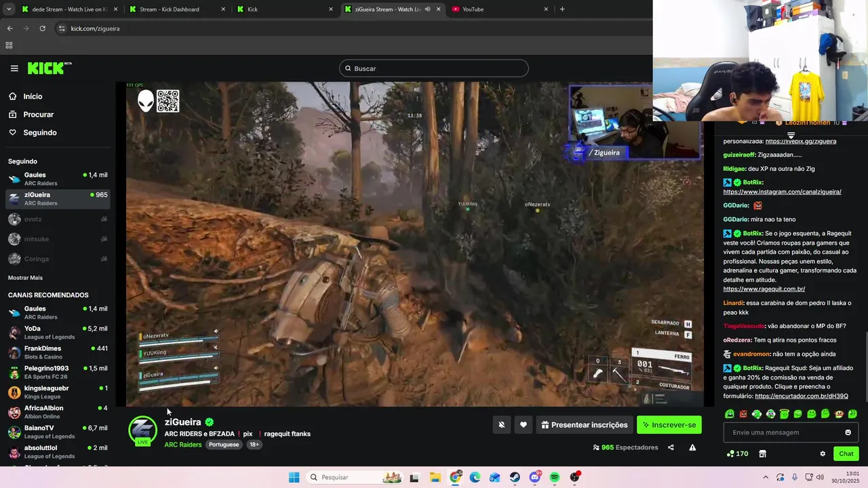
Task: Mute stream notifications with the bell icon
Action: (x=502, y=425)
